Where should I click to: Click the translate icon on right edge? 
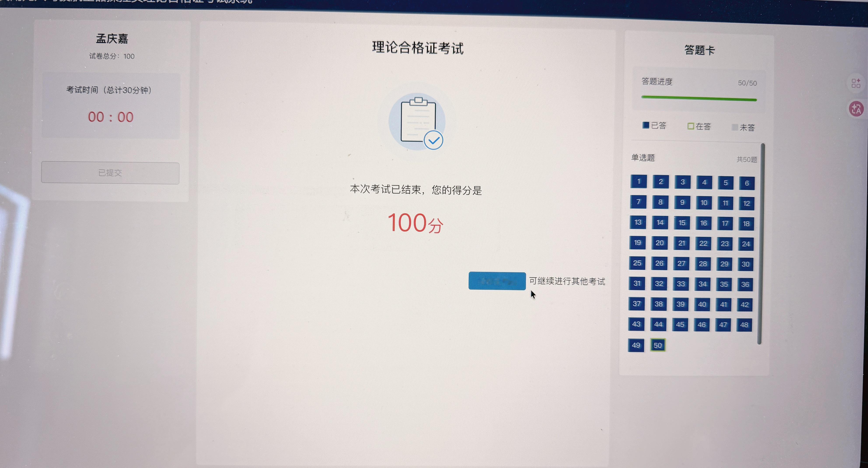[856, 109]
